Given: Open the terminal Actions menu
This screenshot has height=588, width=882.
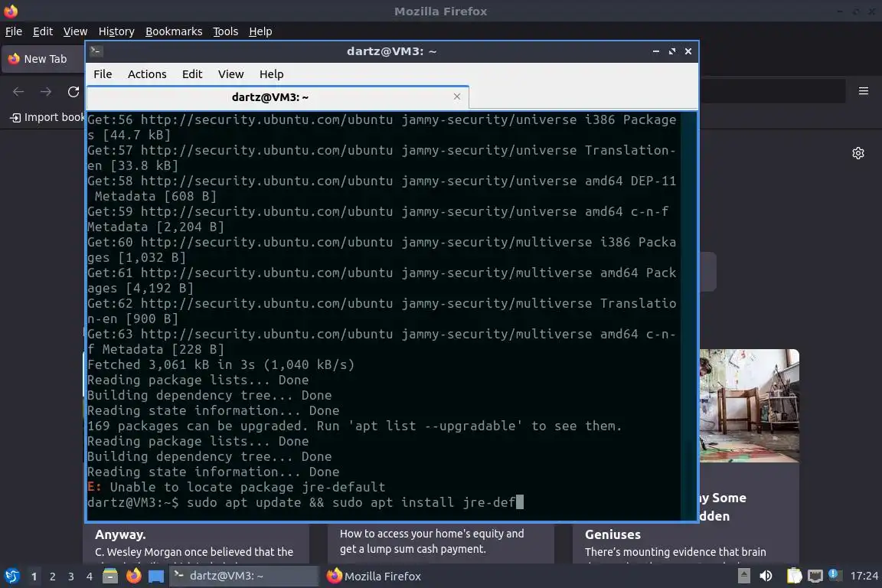Looking at the screenshot, I should coord(147,74).
